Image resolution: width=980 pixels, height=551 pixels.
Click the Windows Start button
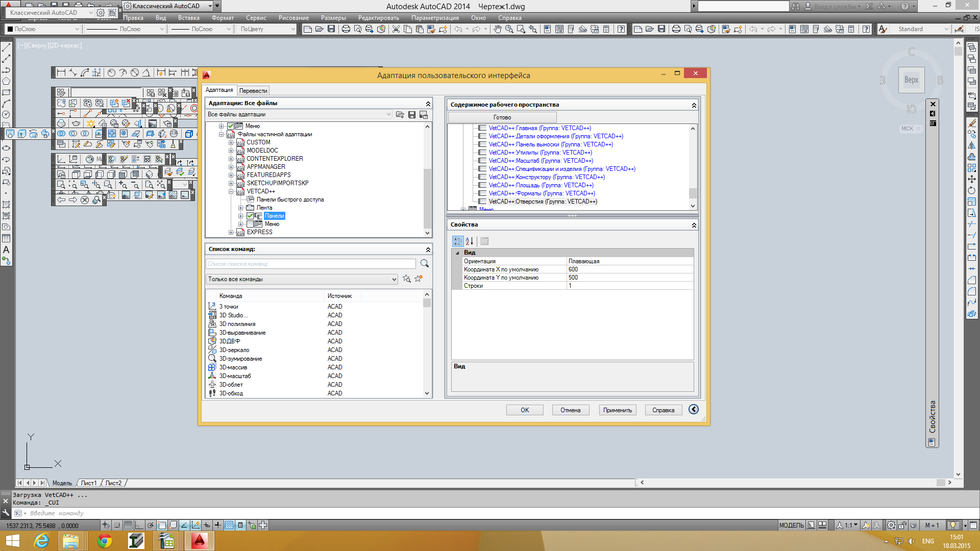click(12, 541)
